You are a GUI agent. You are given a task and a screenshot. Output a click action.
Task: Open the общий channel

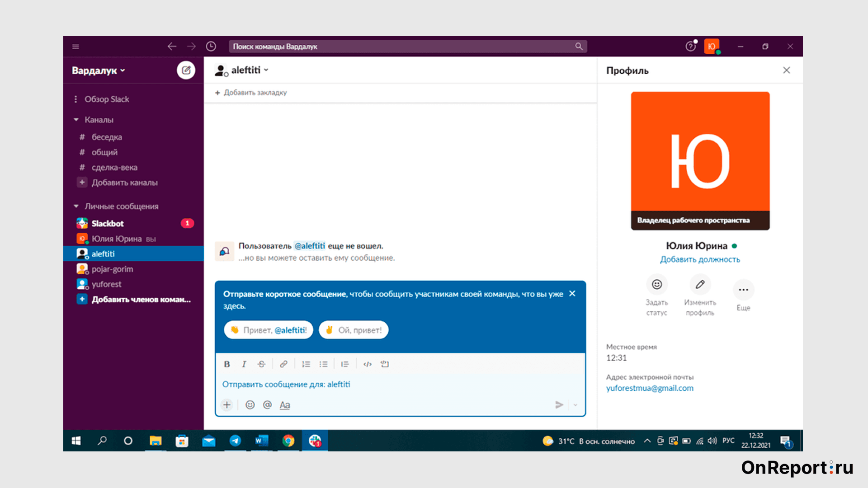pos(104,152)
